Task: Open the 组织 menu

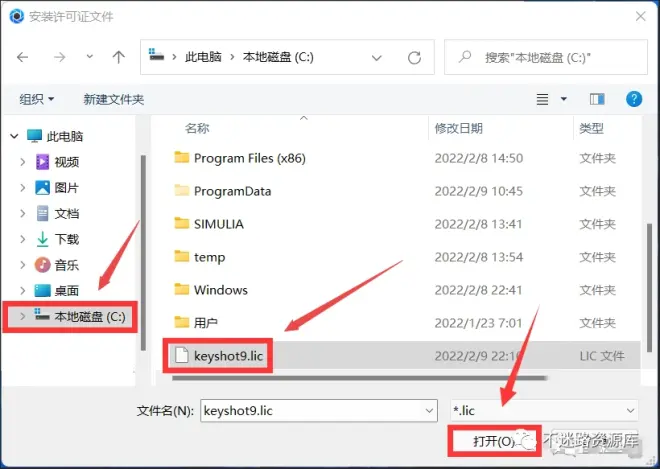Action: 37,99
